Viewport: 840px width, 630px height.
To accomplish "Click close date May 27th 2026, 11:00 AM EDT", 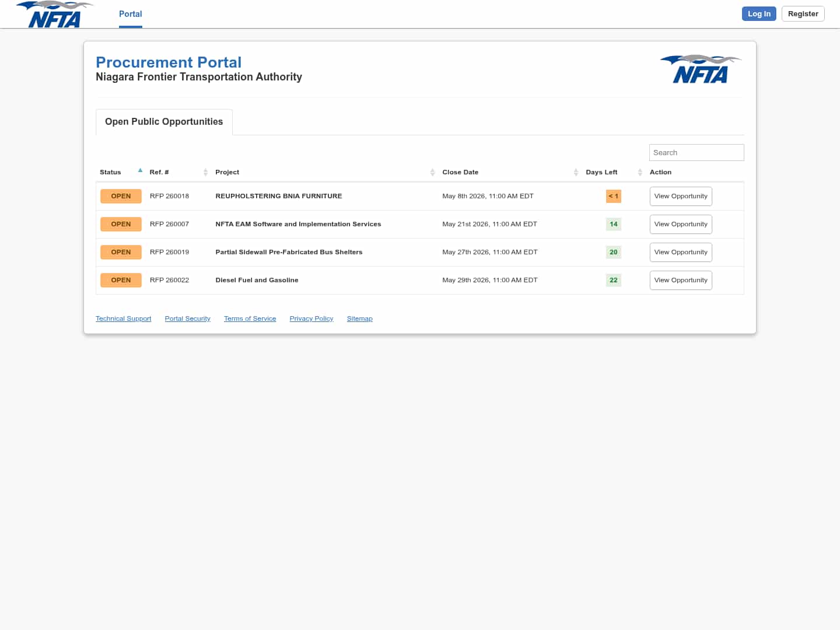I will click(490, 253).
